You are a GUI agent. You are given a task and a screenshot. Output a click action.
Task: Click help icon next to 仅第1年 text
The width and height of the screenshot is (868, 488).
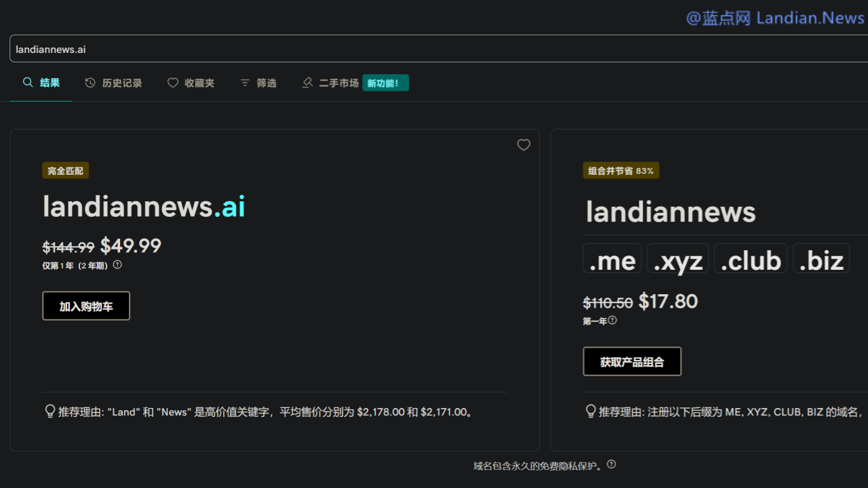tap(117, 265)
